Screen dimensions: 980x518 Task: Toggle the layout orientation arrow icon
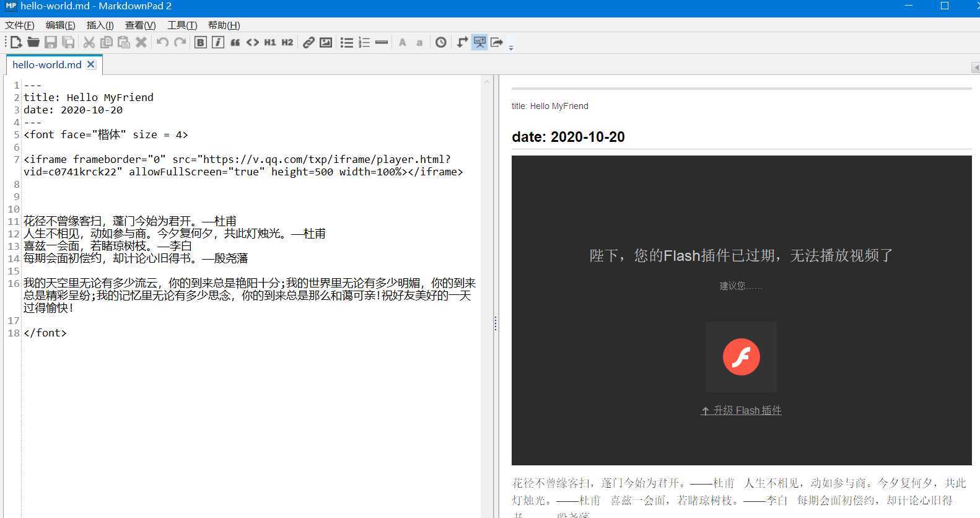pos(462,42)
